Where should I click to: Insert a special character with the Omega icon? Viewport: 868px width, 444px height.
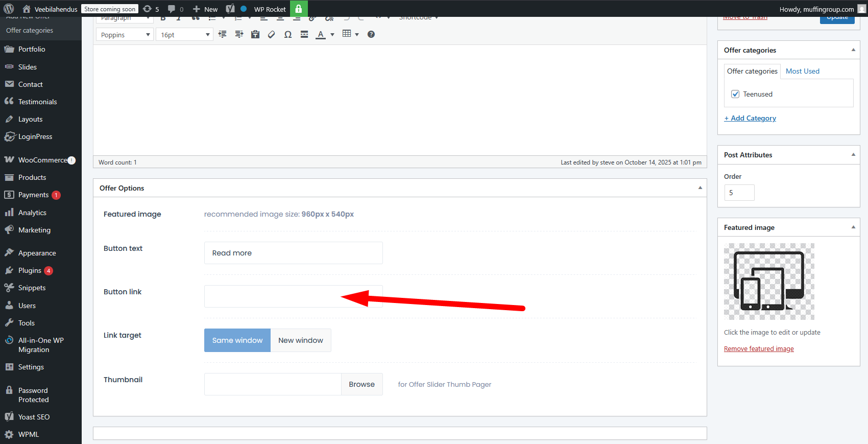coord(288,34)
